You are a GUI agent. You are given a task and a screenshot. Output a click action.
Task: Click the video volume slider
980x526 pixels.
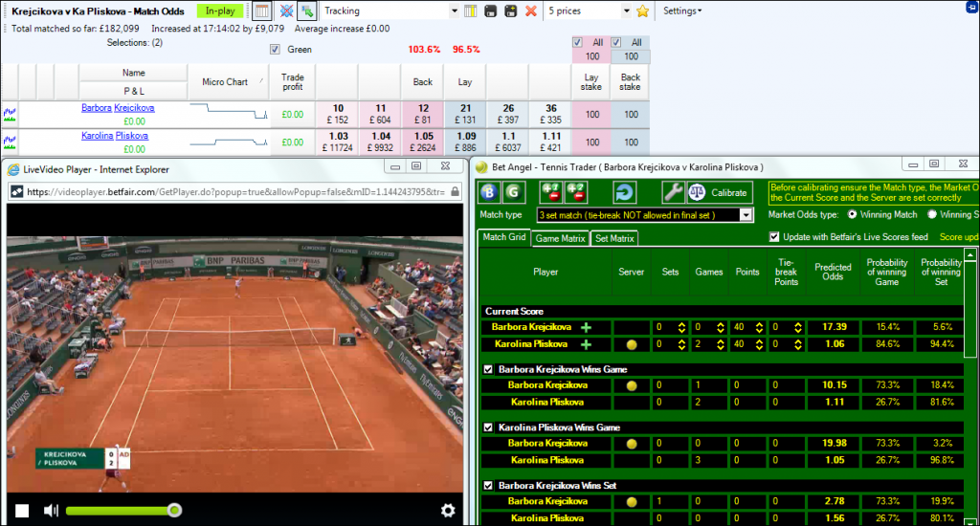click(x=123, y=511)
